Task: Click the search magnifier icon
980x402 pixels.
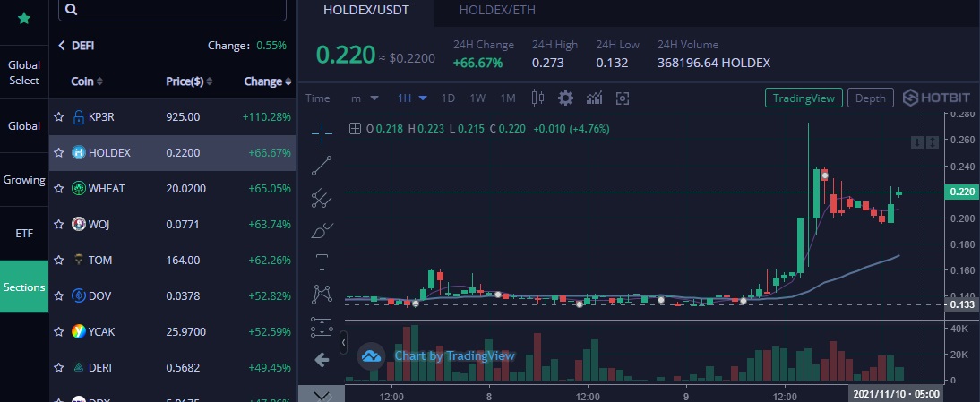Action: (71, 9)
